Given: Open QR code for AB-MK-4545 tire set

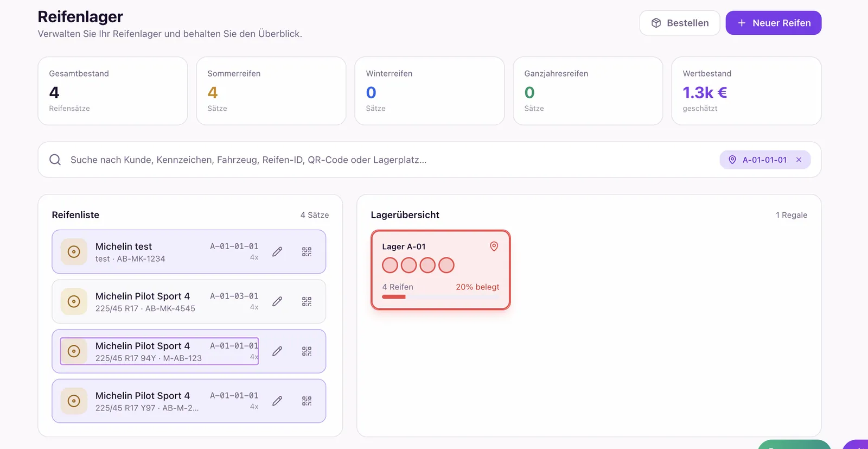Looking at the screenshot, I should click(307, 301).
